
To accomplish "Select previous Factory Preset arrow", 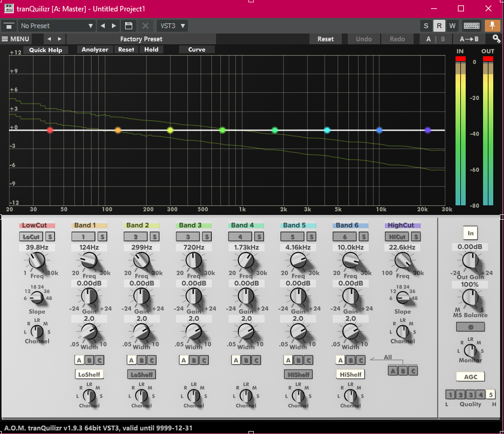I will (49, 39).
